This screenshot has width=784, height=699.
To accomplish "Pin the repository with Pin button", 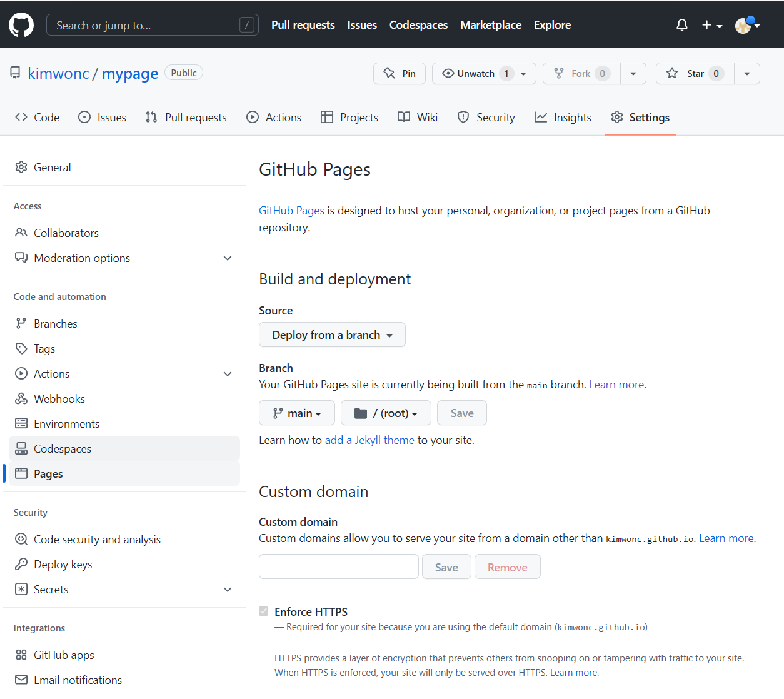I will coord(400,73).
